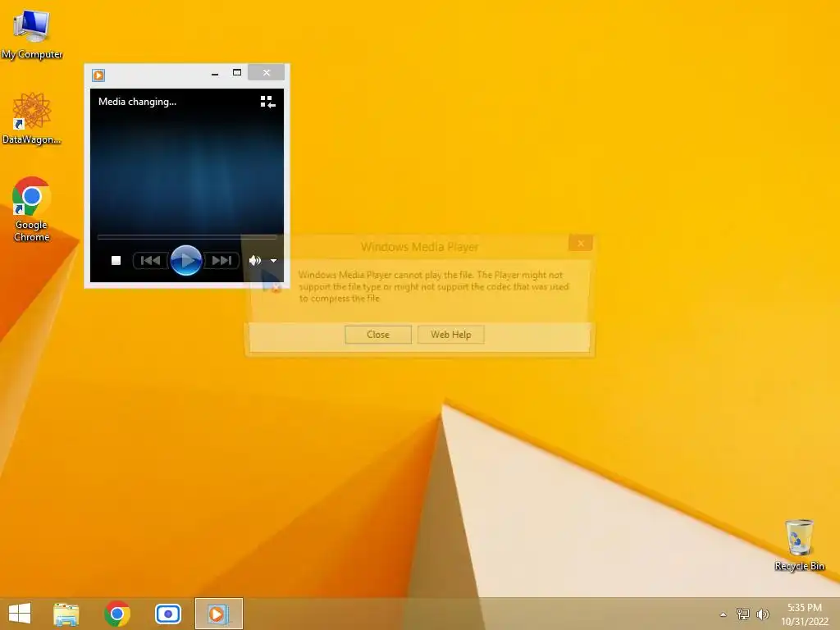Open the Windows Start button

[20, 614]
